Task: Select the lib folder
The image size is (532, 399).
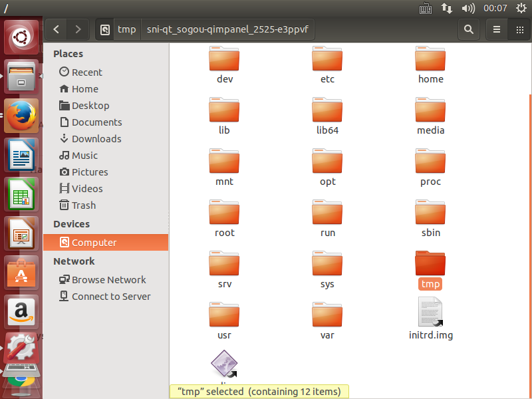Action: 224,116
